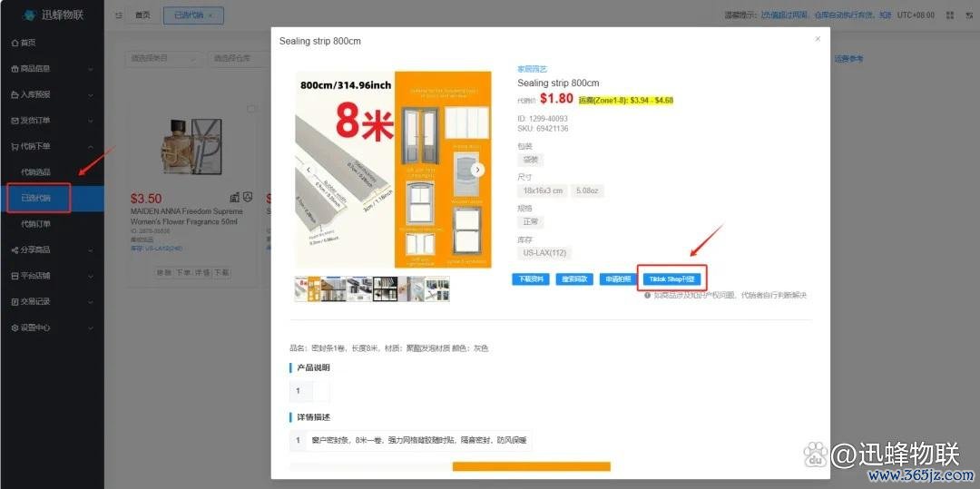Collapse the sidebar using the fold icon
This screenshot has height=489, width=980.
click(x=119, y=15)
